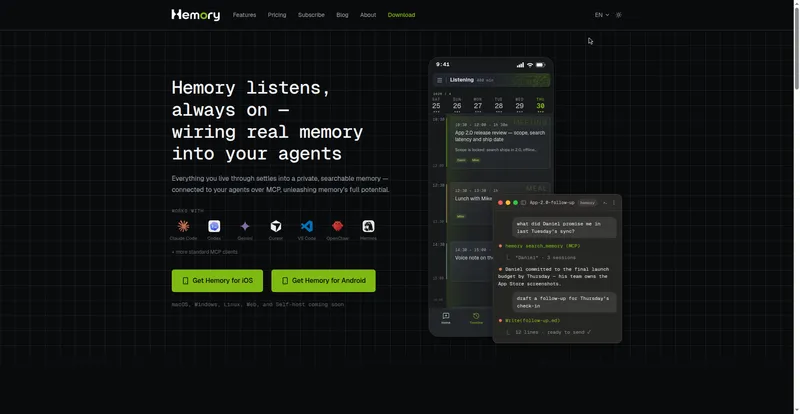
Task: Click the yellow minimize dot in terminal window
Action: coord(508,203)
